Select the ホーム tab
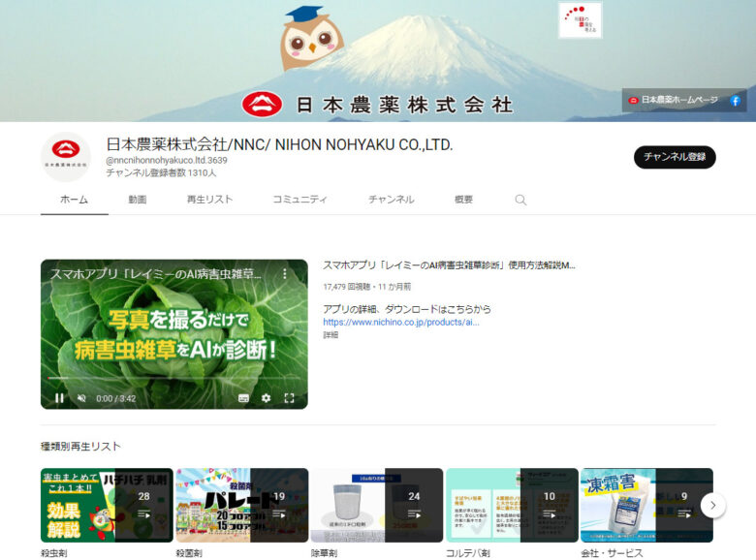756x560 pixels. (75, 200)
